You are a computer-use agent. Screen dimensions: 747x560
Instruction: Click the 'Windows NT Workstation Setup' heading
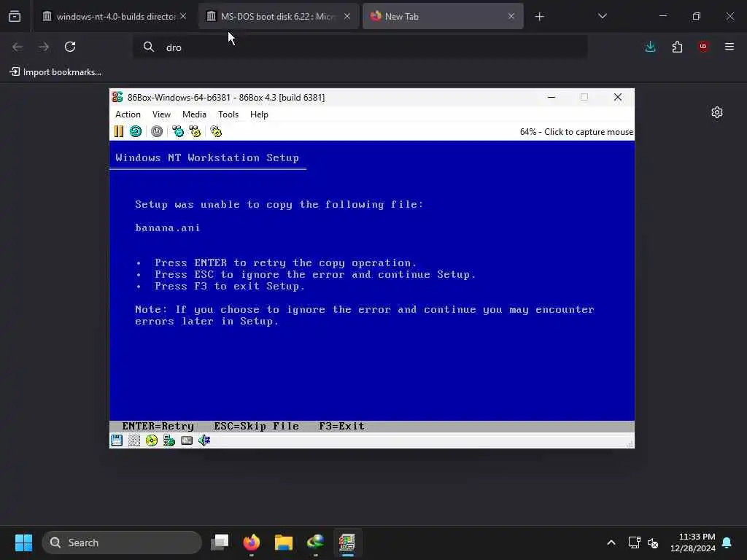point(207,157)
